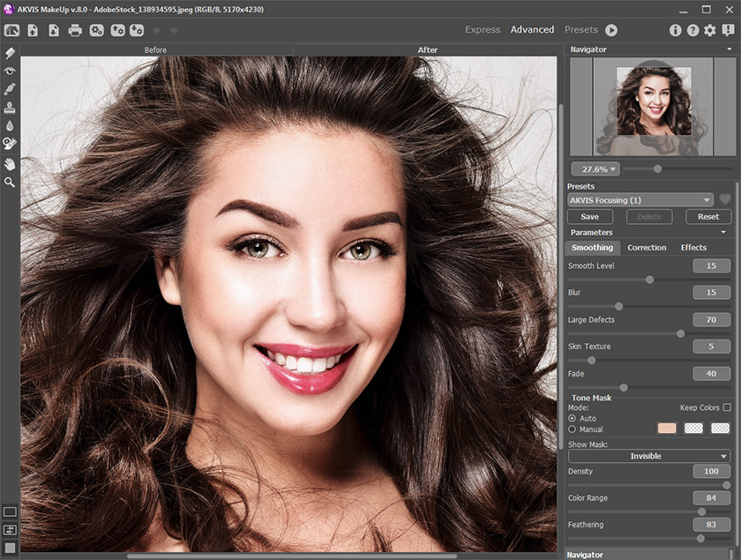The height and width of the screenshot is (560, 741).
Task: Enable the Keep Colors checkbox
Action: point(727,407)
